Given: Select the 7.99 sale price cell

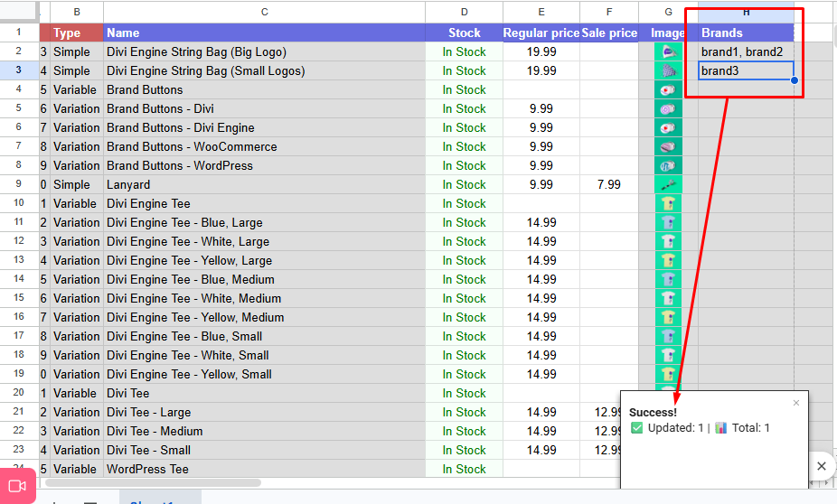Looking at the screenshot, I should (609, 184).
